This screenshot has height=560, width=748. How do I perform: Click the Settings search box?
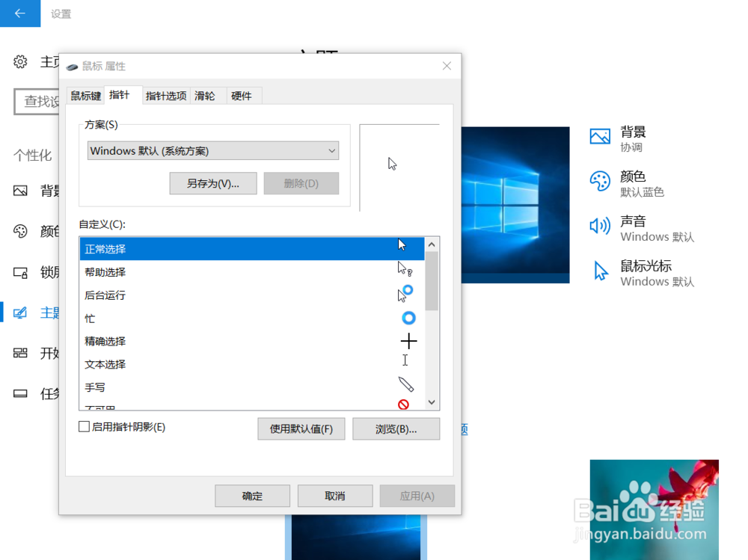click(37, 101)
